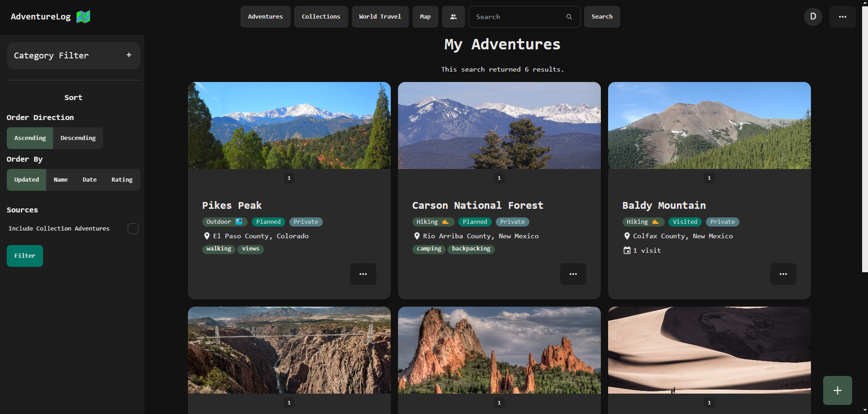868x414 pixels.
Task: Click the floating plus button to add an adventure
Action: (x=837, y=390)
